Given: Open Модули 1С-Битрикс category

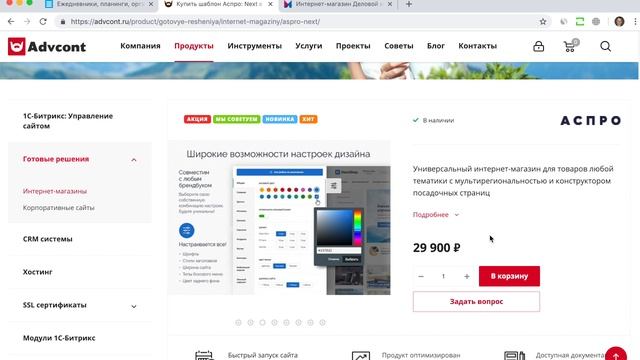Looking at the screenshot, I should 59,338.
